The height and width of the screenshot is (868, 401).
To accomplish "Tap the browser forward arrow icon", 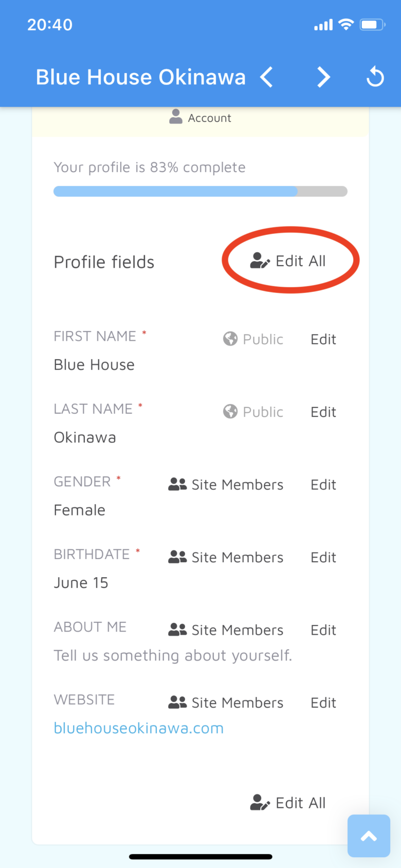I will click(x=323, y=78).
